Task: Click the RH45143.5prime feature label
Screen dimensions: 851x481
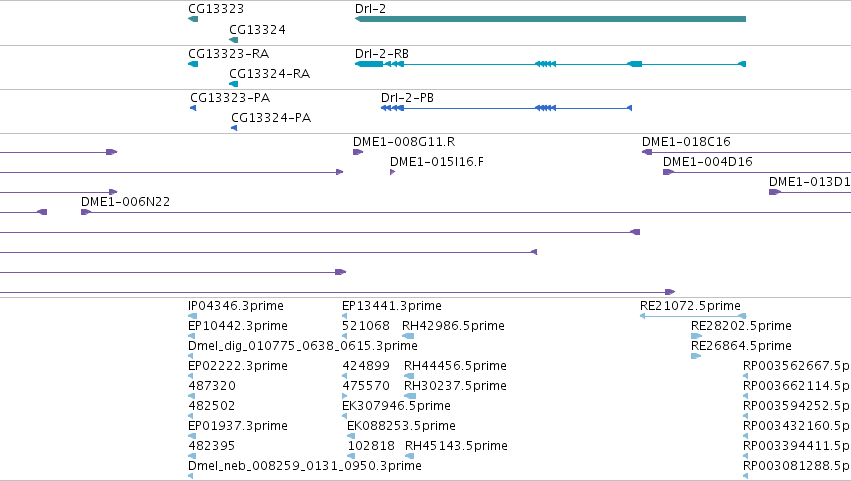Action: click(456, 446)
